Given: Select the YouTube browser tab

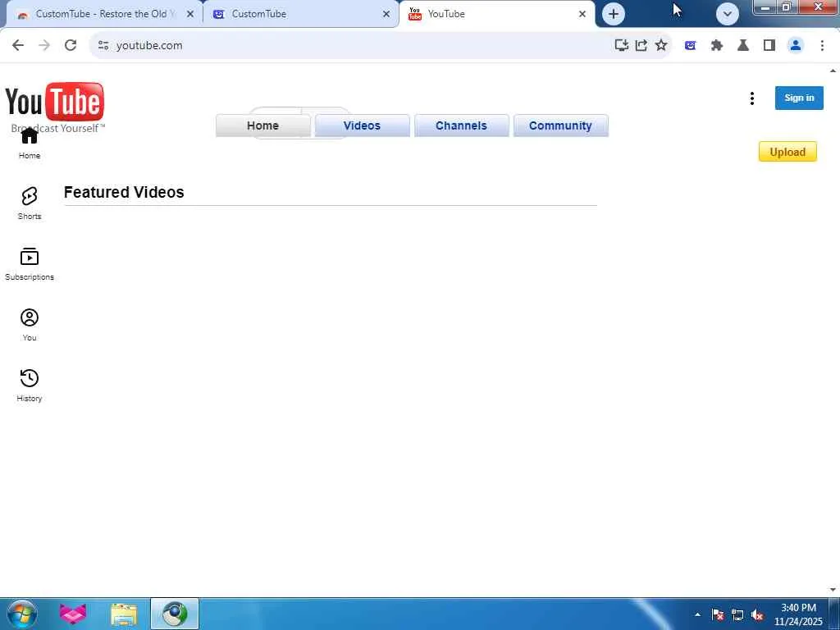Looking at the screenshot, I should click(497, 14).
